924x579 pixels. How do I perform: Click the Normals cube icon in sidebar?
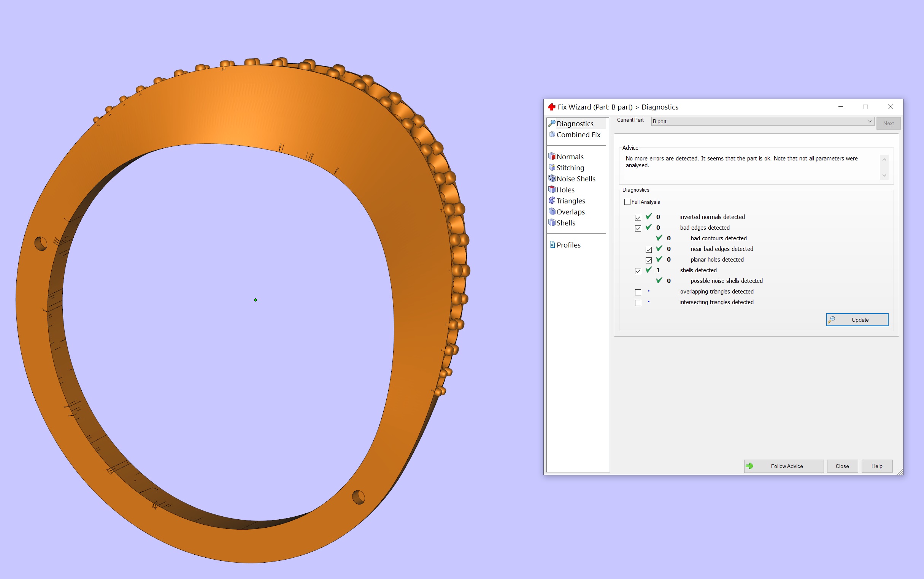(552, 156)
